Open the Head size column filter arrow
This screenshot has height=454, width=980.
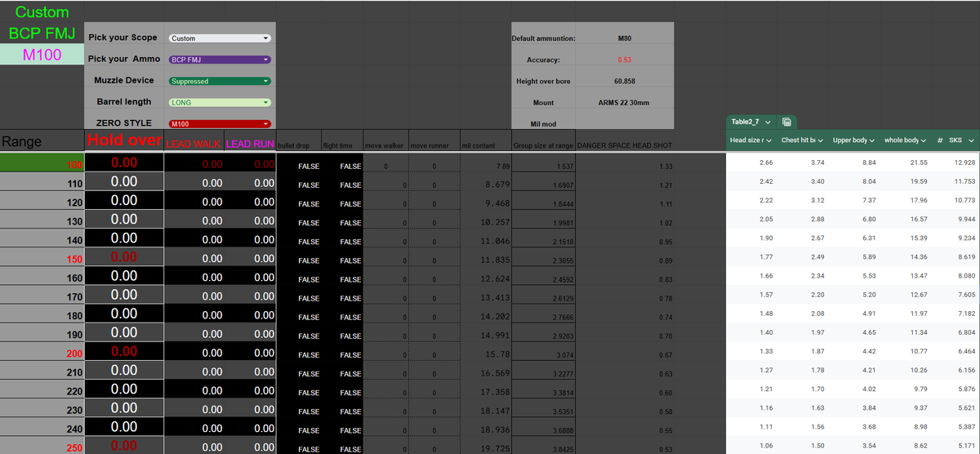[x=768, y=140]
